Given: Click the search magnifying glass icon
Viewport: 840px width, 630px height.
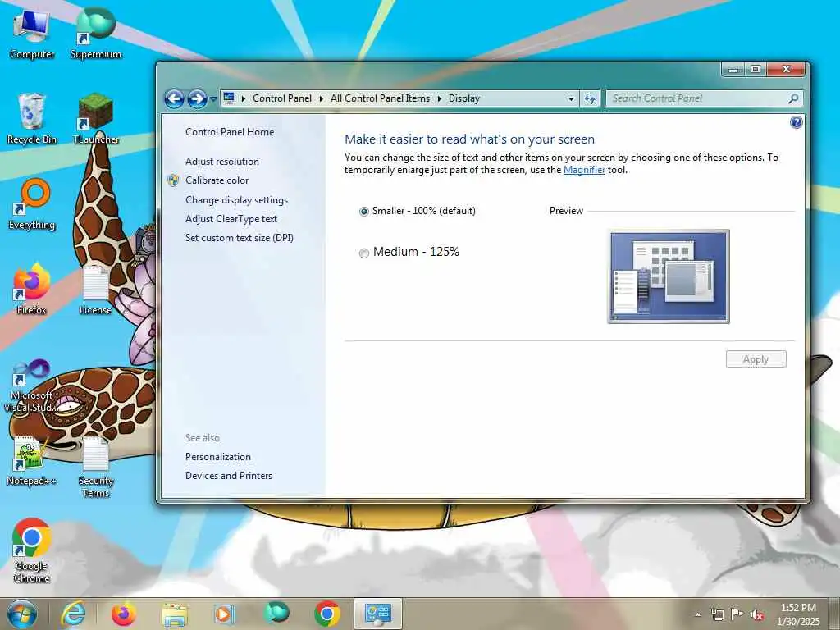Looking at the screenshot, I should pos(794,98).
